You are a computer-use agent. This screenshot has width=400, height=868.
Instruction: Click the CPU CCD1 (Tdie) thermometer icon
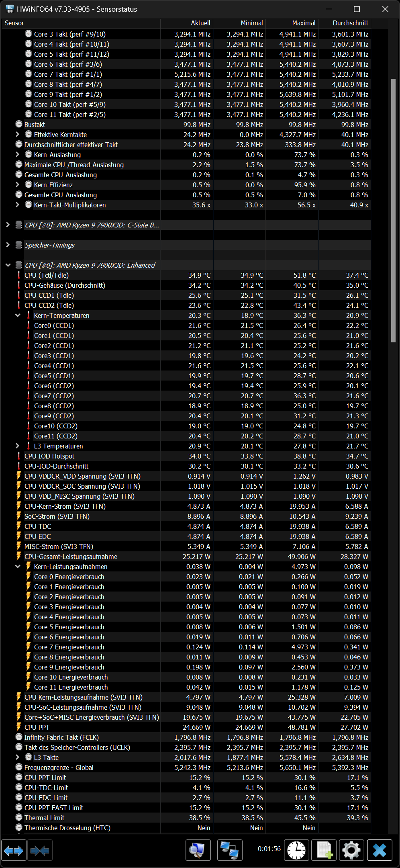coord(19,295)
